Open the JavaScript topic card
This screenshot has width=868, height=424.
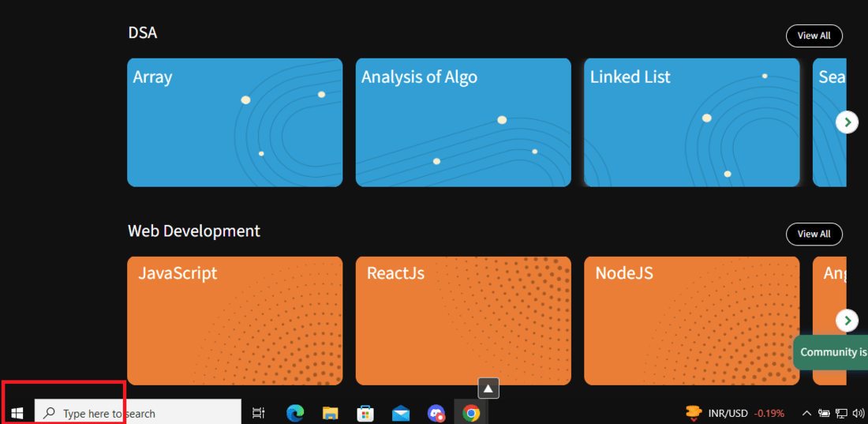pos(234,321)
